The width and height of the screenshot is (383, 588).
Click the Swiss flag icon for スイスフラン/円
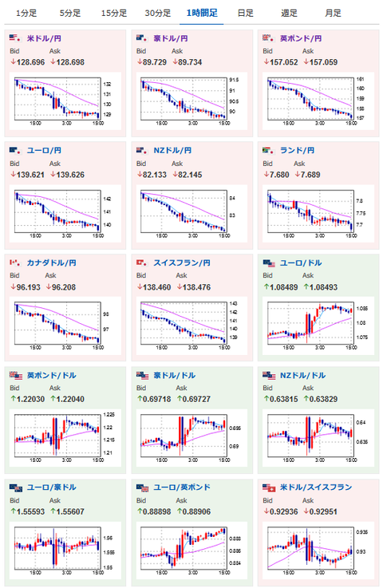point(142,262)
